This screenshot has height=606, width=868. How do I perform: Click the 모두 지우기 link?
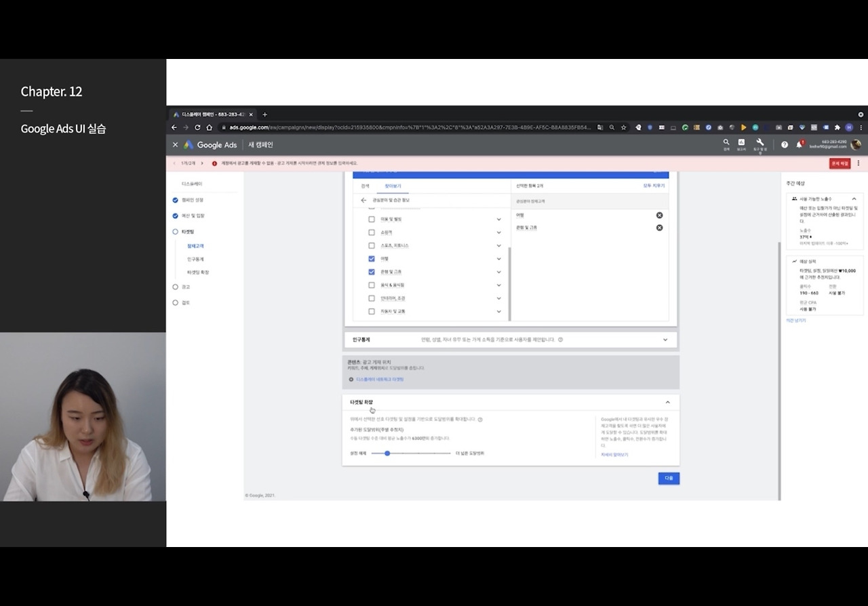coord(654,186)
